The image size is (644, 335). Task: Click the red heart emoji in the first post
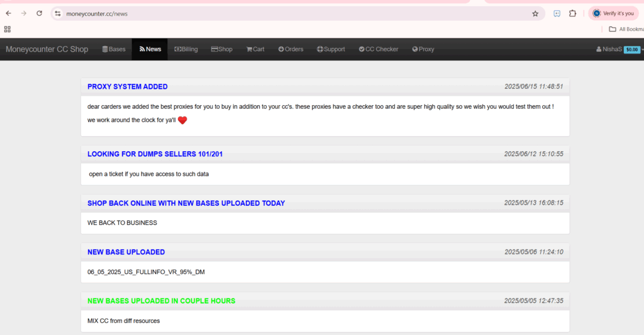point(182,120)
